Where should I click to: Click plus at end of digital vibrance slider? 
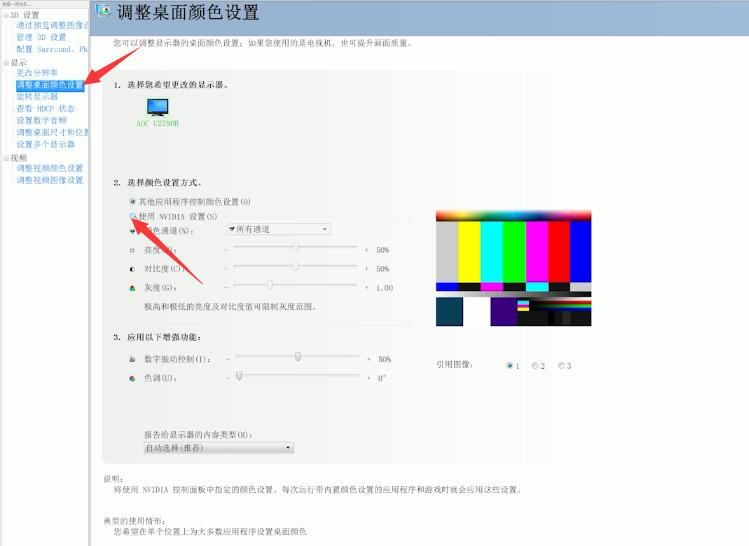click(368, 359)
